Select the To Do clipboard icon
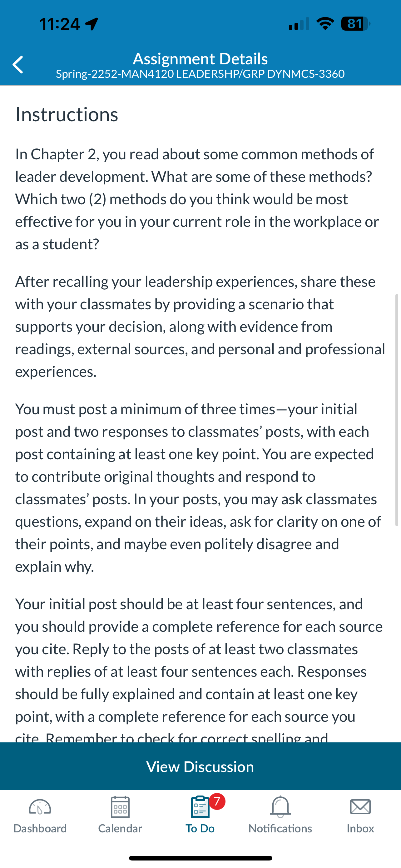The image size is (401, 868). (200, 807)
